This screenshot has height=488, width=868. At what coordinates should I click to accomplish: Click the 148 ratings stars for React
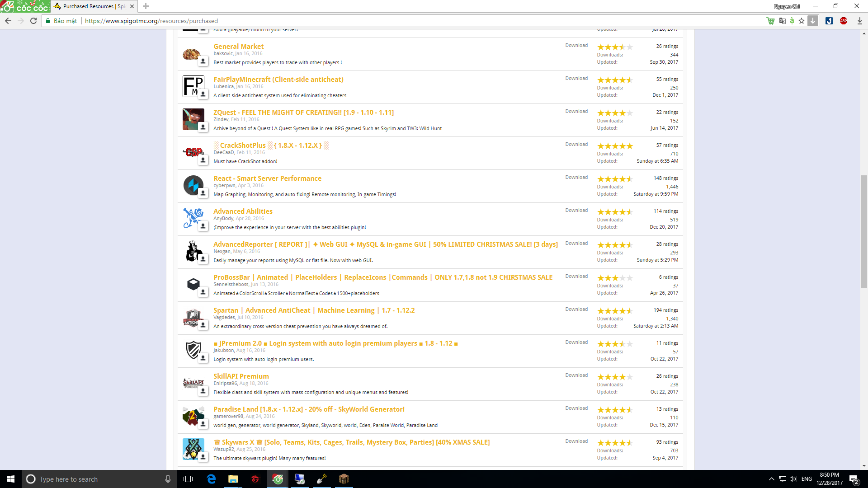tap(614, 179)
